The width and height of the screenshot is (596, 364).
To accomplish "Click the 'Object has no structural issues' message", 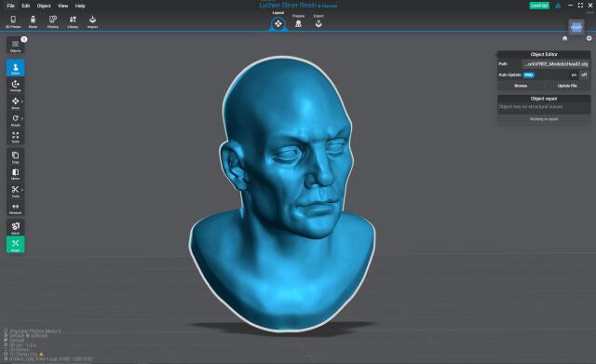I will [531, 107].
